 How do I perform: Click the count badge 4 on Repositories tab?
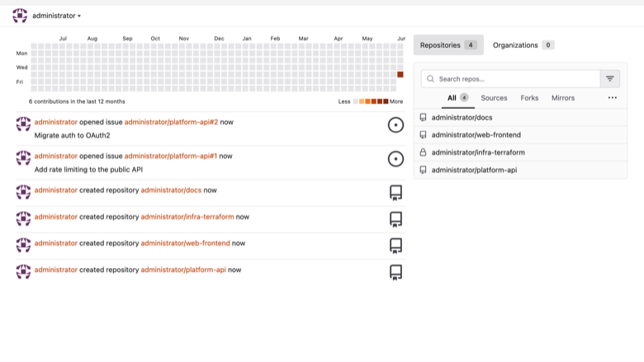point(471,45)
